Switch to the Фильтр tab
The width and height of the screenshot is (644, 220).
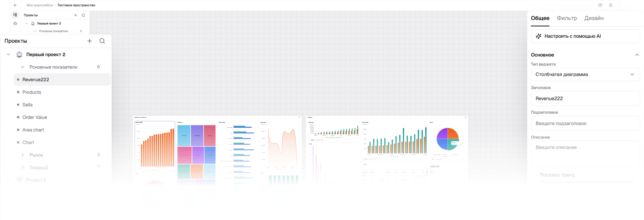coord(567,18)
